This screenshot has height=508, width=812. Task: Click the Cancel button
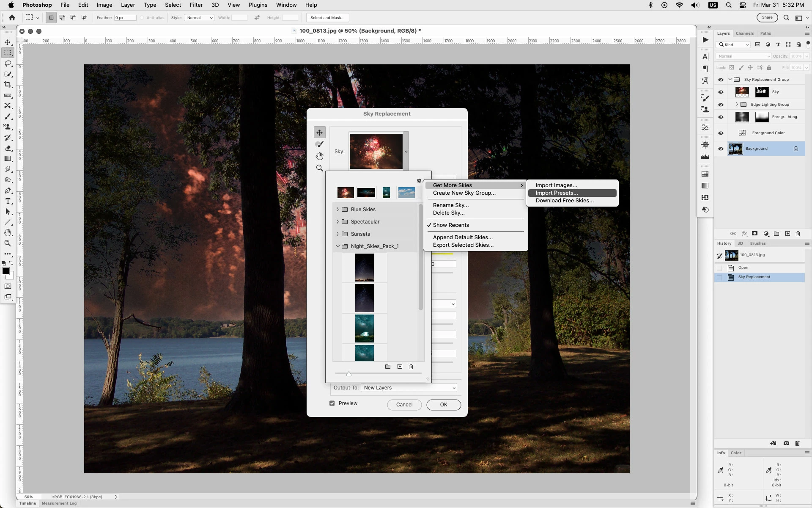(404, 405)
